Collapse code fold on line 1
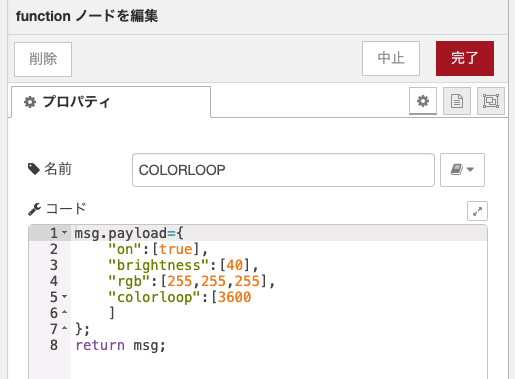The height and width of the screenshot is (379, 515). [65, 233]
